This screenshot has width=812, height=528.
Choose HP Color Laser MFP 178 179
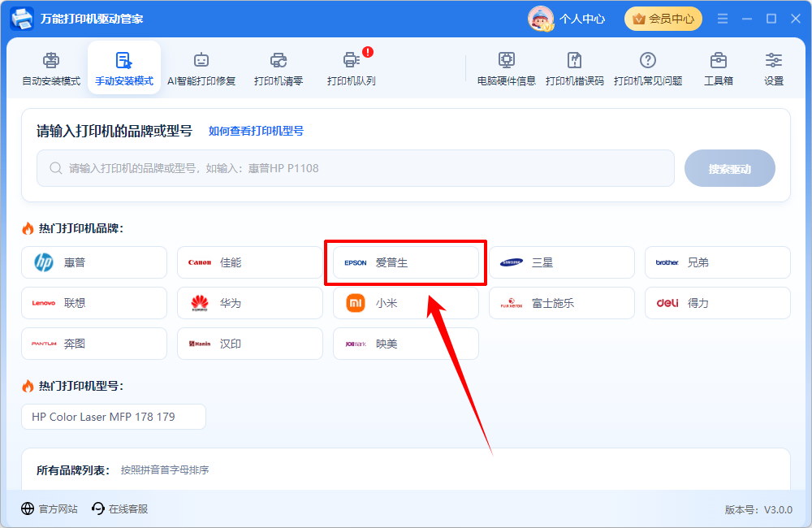(114, 417)
